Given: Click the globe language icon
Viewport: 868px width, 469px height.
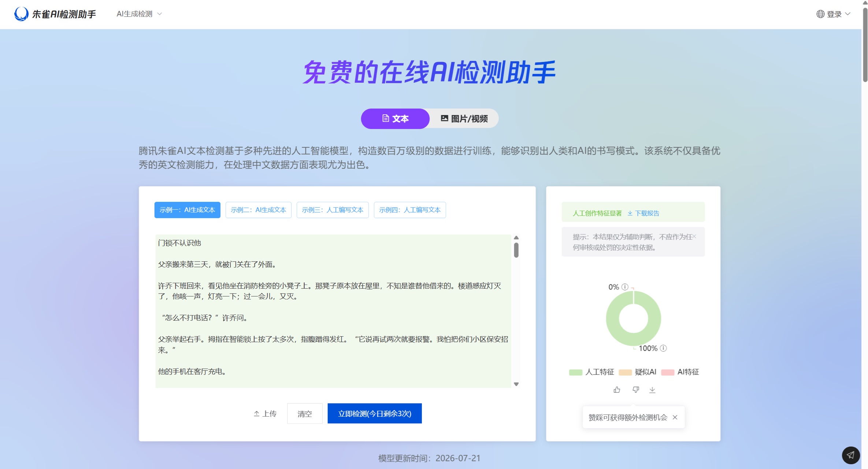Looking at the screenshot, I should tap(820, 14).
